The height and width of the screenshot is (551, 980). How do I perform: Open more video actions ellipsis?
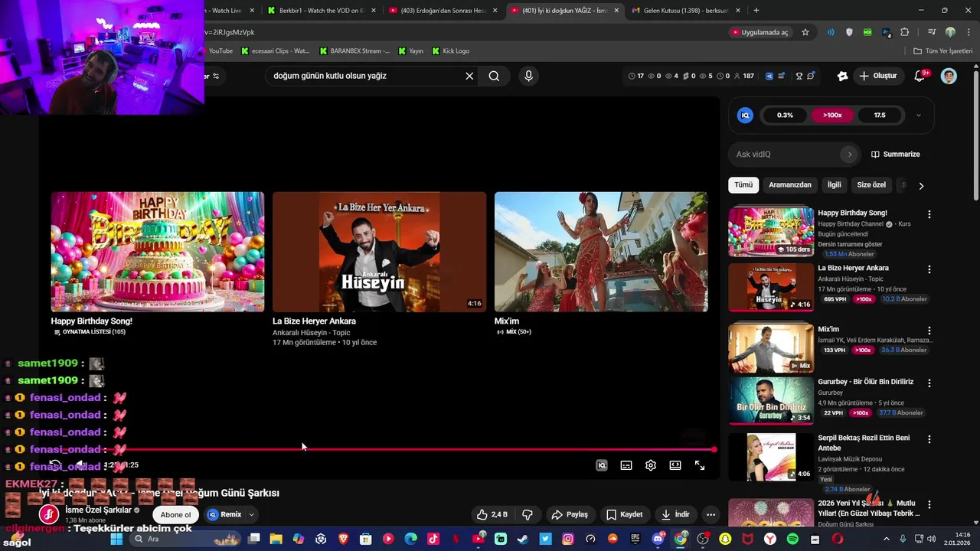coord(711,515)
